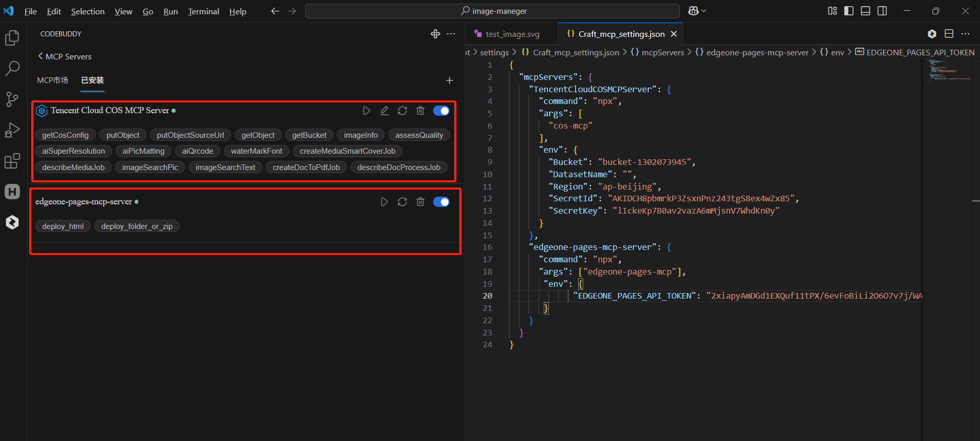Image resolution: width=980 pixels, height=441 pixels.
Task: Click the CodeBuddy header move icon
Action: point(436,34)
